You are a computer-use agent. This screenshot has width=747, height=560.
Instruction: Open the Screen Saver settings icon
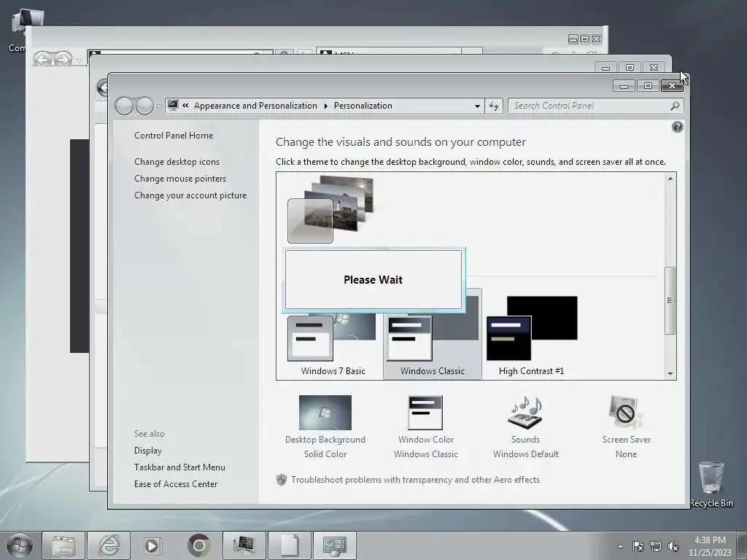625,413
